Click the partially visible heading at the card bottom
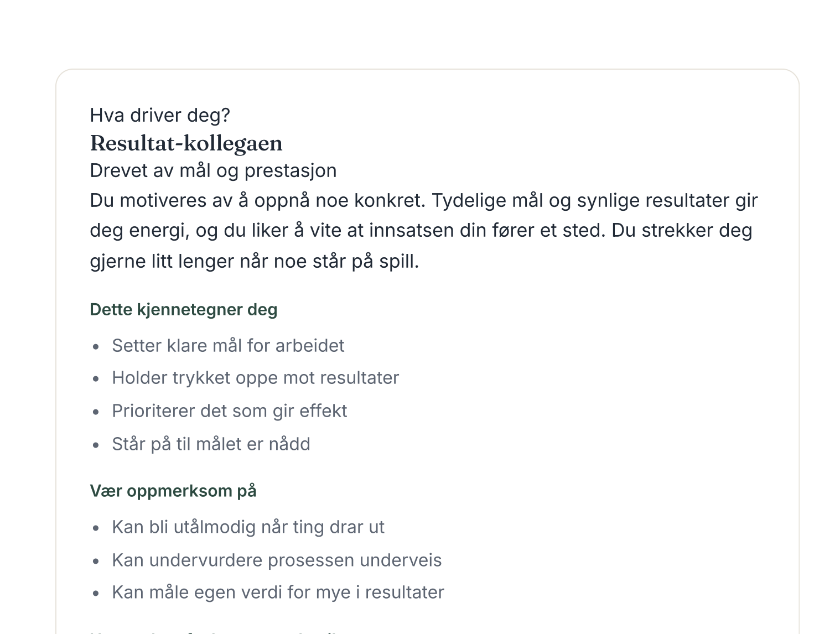This screenshot has width=840, height=634. (216, 632)
